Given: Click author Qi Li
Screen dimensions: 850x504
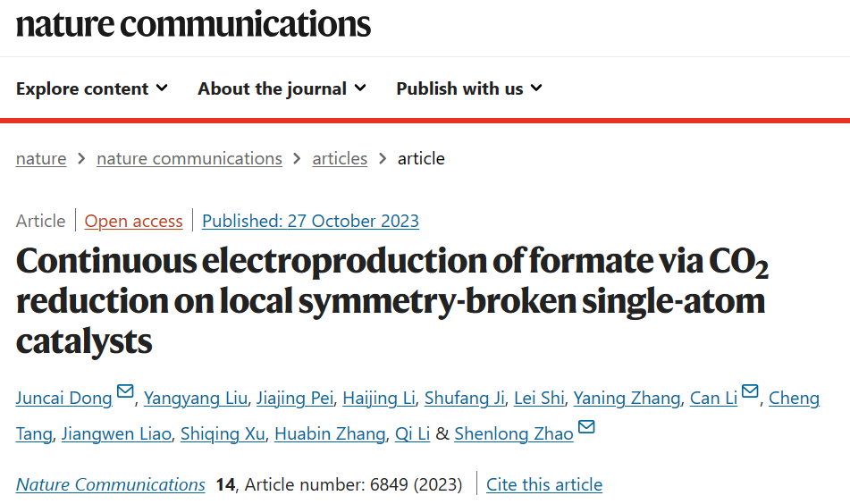Looking at the screenshot, I should [x=413, y=434].
